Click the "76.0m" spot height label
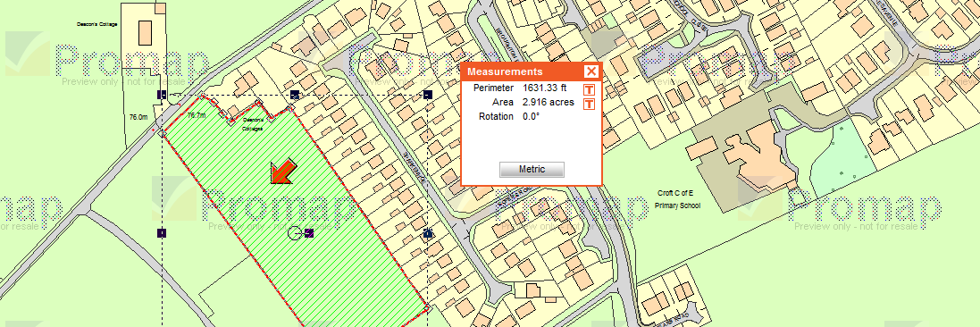 (138, 117)
